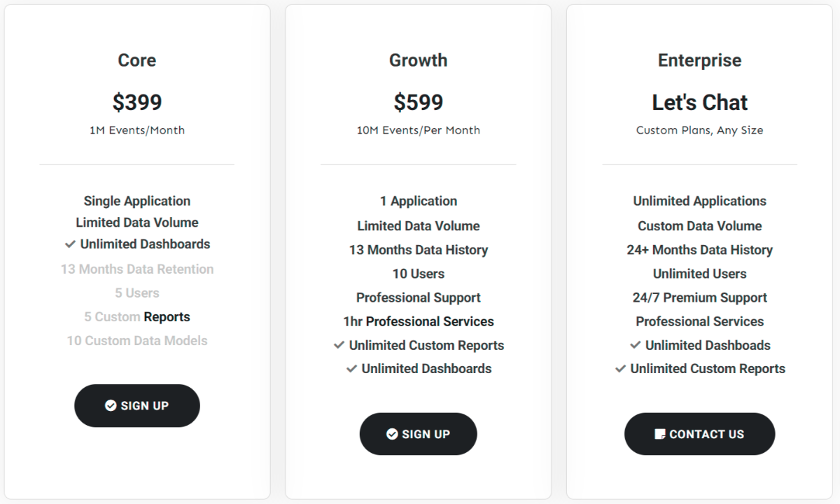
Task: Click the checkmark icon beside Core Unlimited Dashboards
Action: (x=70, y=244)
